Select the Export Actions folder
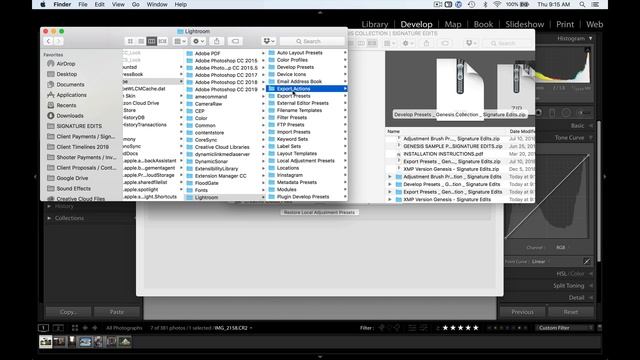640x360 pixels. pos(307,89)
